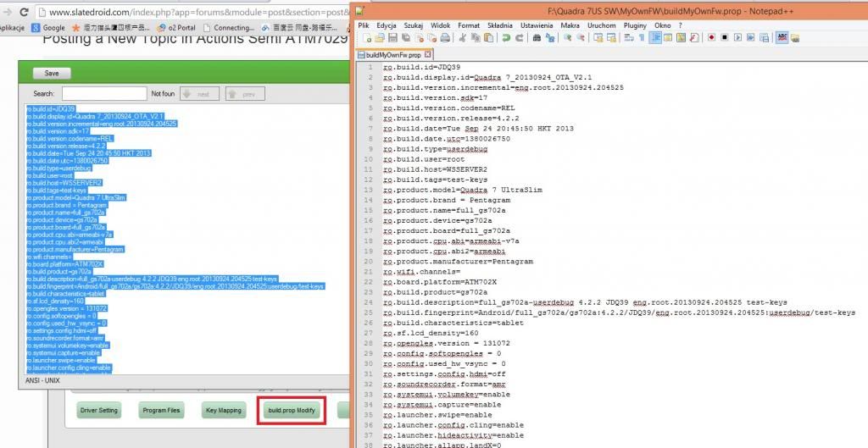Reload the page in the browser

click(24, 12)
